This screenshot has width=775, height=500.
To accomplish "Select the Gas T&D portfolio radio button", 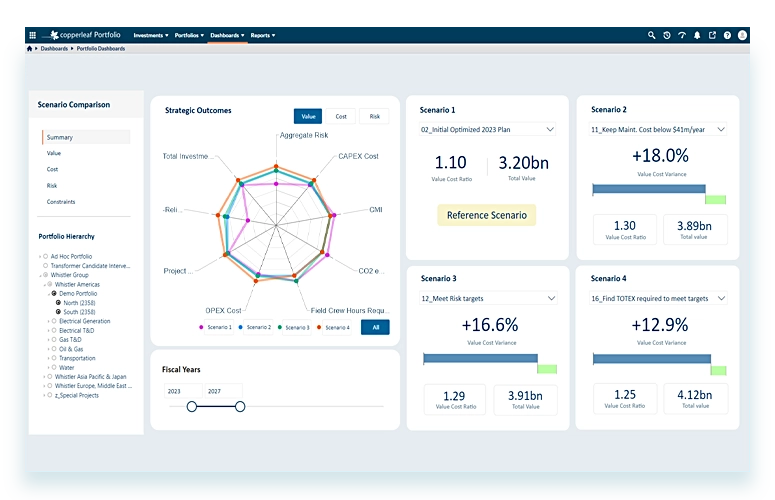I will pyautogui.click(x=55, y=340).
